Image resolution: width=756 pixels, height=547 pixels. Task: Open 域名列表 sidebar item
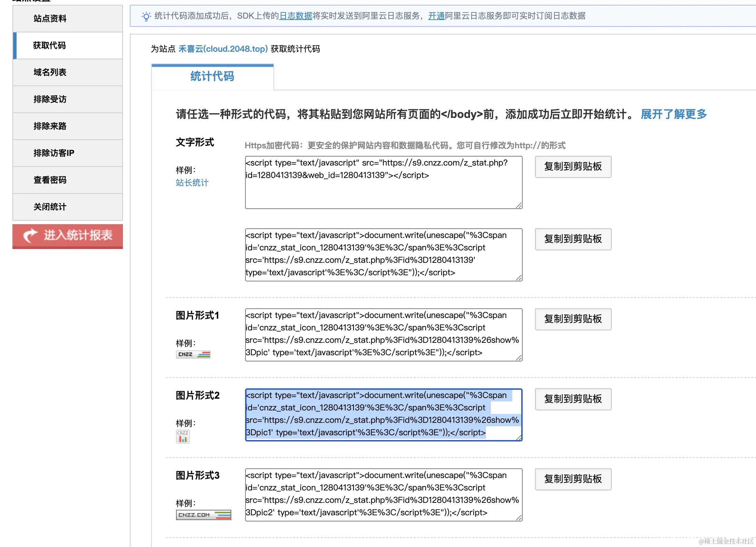68,72
